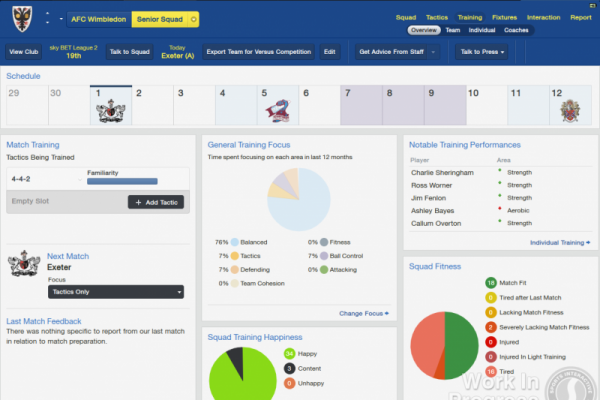Click the circle icon beside Senior Squad
Viewport: 600px width, 400px height.
[x=194, y=20]
